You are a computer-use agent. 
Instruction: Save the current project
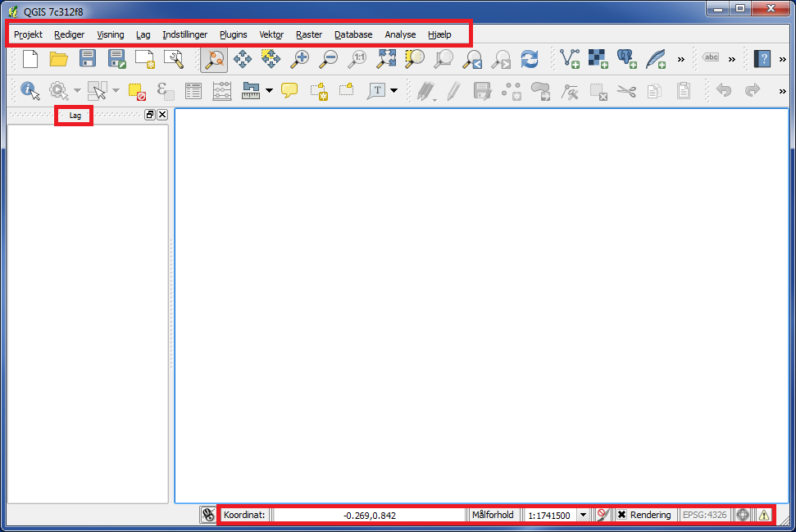[88, 59]
